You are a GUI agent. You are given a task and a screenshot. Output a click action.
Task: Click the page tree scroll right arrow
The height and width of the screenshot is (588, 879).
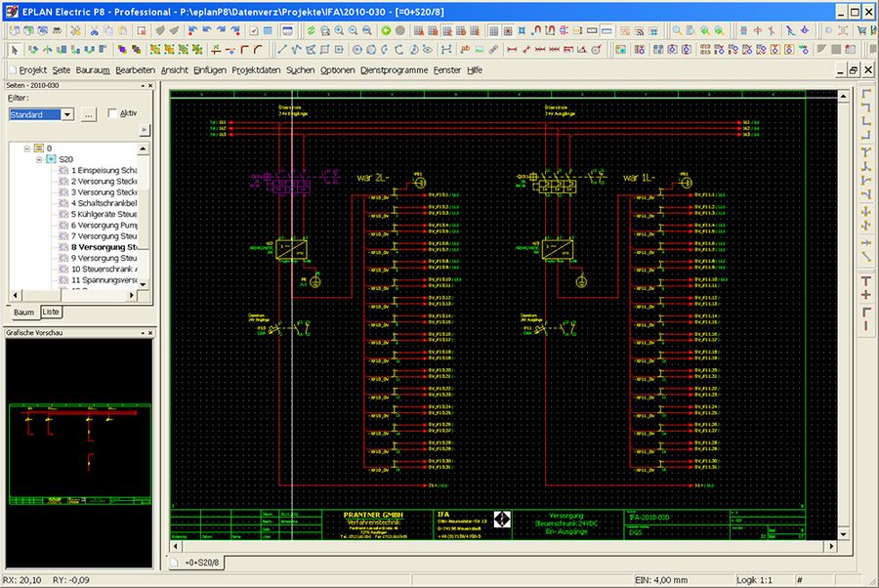131,295
